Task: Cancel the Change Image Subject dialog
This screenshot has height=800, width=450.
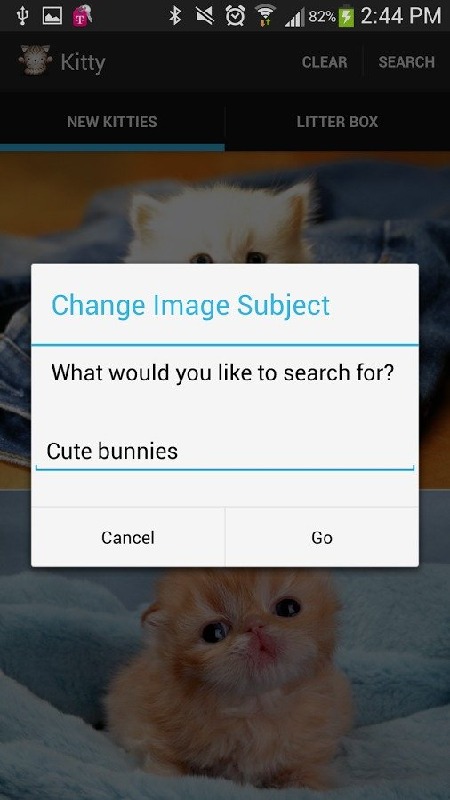Action: pos(128,537)
